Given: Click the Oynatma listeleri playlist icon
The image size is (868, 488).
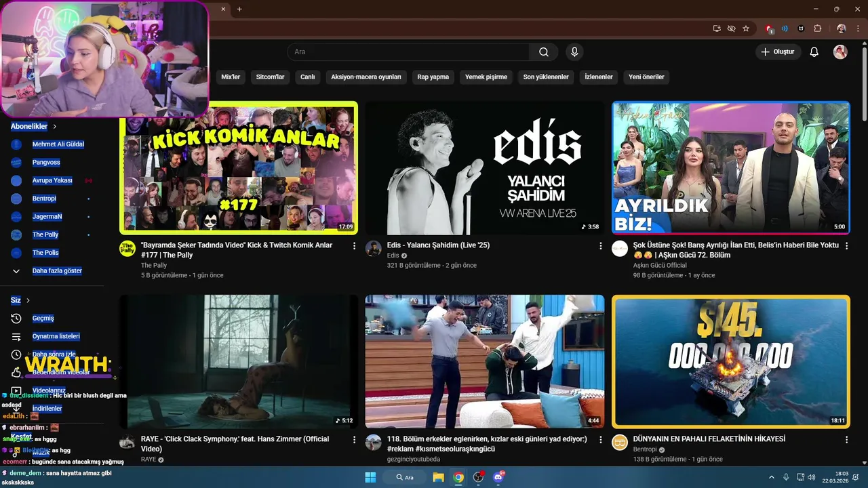Looking at the screenshot, I should point(16,337).
